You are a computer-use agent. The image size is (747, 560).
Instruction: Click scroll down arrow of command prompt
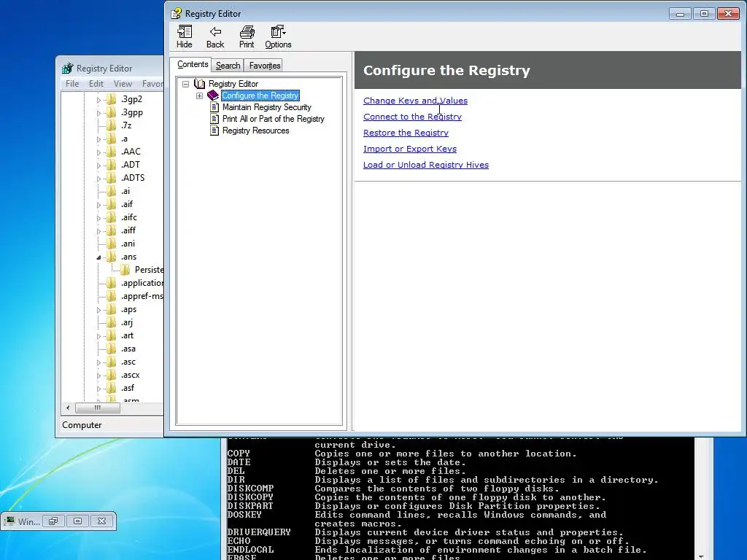(701, 556)
